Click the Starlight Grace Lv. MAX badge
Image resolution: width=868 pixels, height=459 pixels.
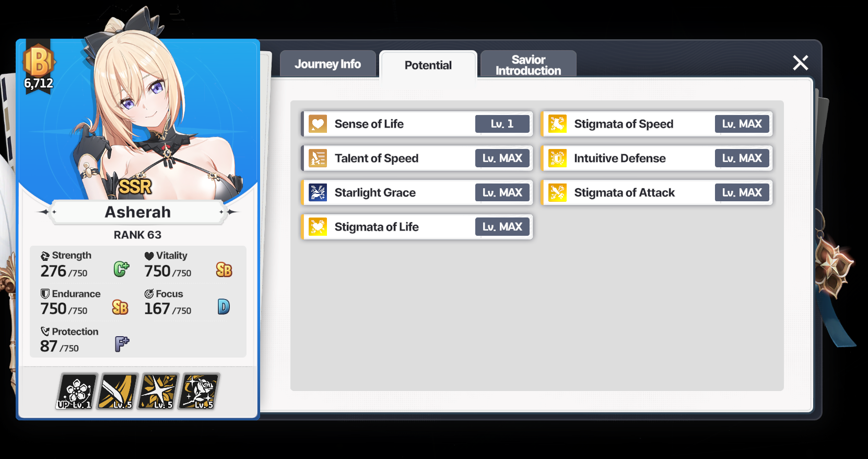502,192
